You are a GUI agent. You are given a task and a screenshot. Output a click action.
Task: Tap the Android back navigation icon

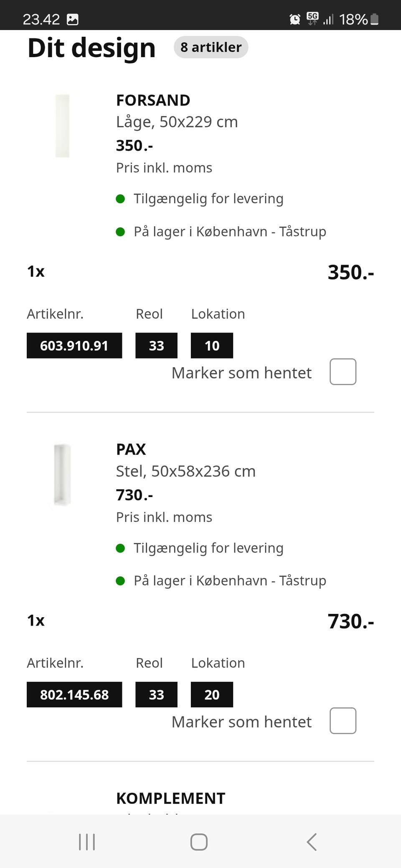tap(312, 842)
